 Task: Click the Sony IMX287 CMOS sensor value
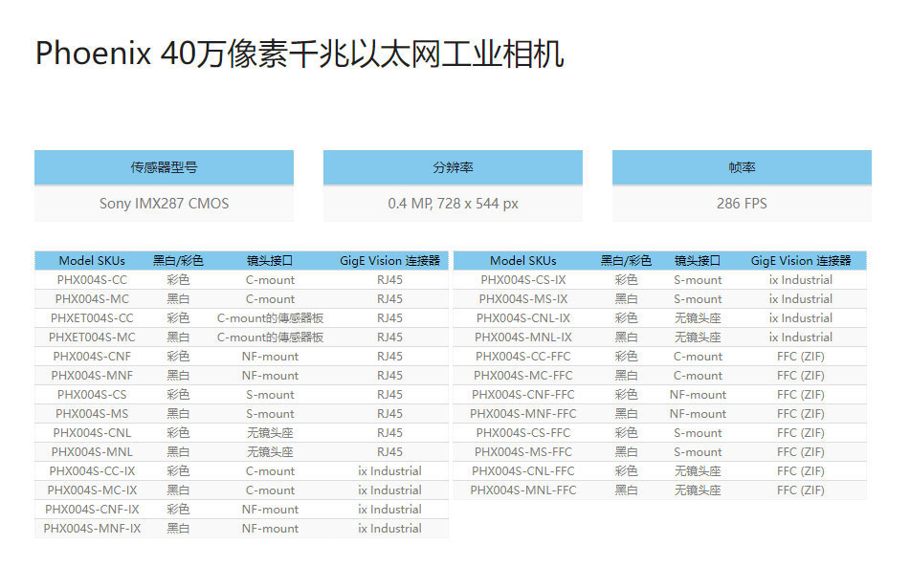(164, 204)
